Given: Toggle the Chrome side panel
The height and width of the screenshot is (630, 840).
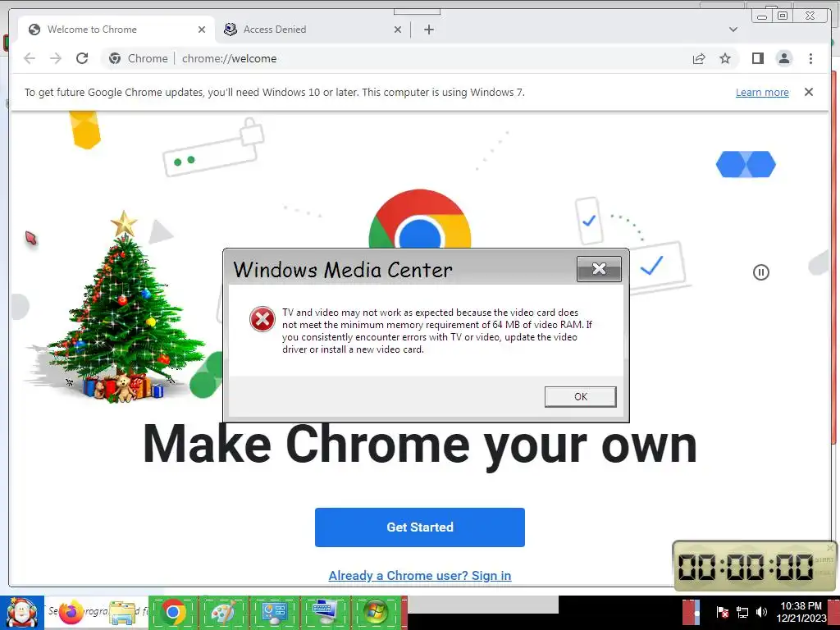Looking at the screenshot, I should 757,58.
